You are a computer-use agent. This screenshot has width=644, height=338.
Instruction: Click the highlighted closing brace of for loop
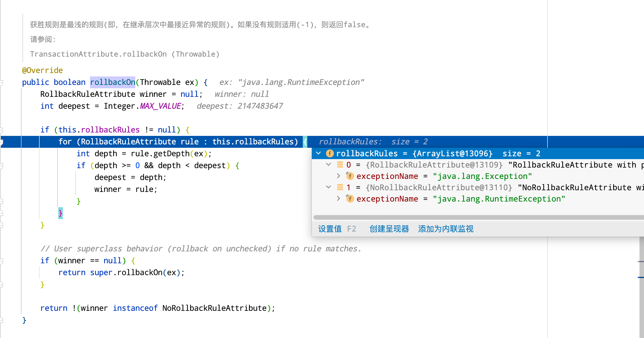tap(60, 213)
